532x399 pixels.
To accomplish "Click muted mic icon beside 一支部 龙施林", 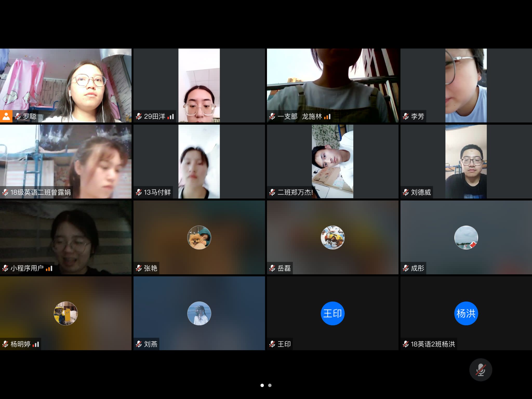I will 272,116.
